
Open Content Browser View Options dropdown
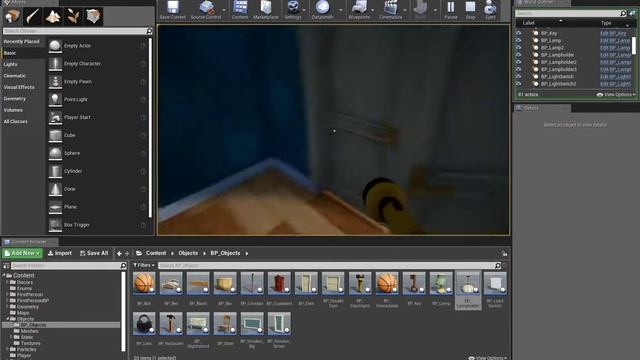[x=487, y=358]
